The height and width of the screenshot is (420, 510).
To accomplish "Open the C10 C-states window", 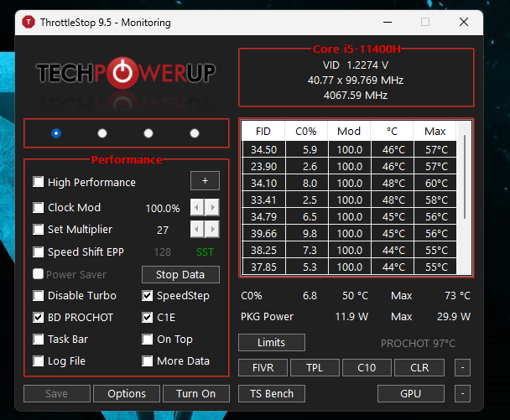I will [367, 368].
